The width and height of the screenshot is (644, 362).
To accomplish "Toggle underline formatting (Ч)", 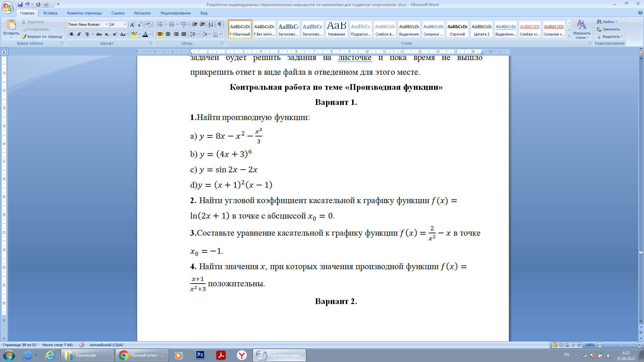I will click(x=87, y=34).
